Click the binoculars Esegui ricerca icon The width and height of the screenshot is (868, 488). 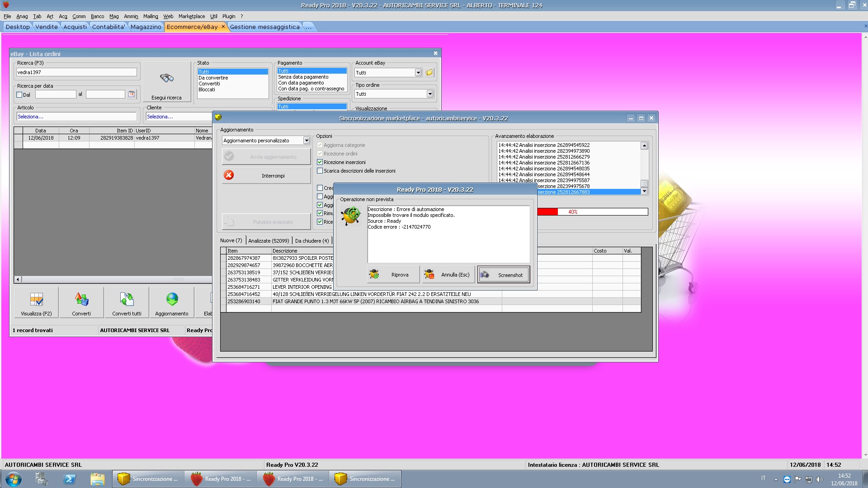(167, 79)
